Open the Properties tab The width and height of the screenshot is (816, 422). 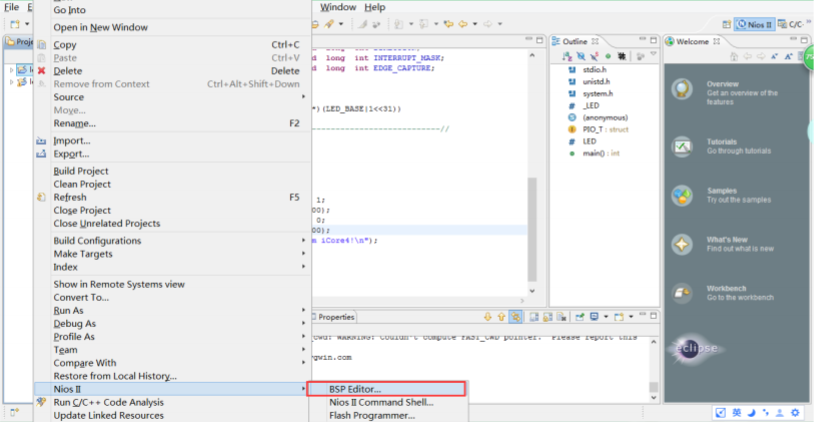coord(335,317)
